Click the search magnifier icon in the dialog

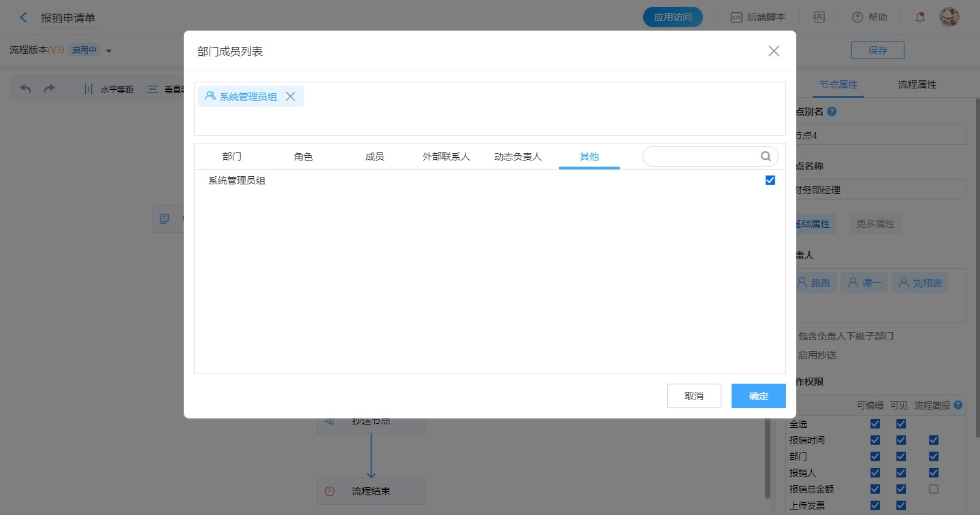point(766,156)
